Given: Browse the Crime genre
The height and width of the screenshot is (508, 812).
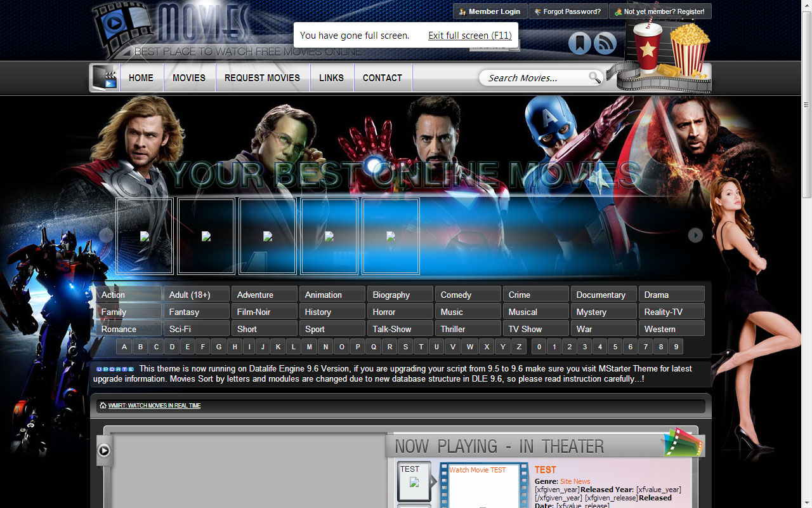Looking at the screenshot, I should [536, 295].
